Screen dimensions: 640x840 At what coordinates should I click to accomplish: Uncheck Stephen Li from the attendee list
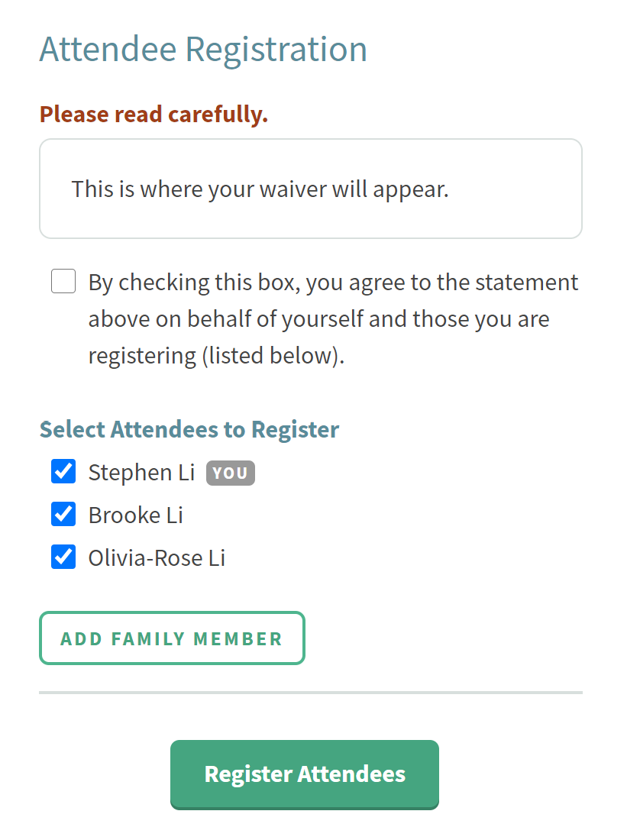[x=63, y=472]
